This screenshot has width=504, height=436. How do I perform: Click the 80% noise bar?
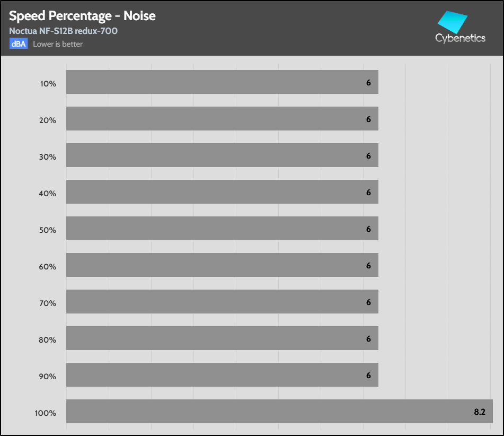(x=222, y=338)
